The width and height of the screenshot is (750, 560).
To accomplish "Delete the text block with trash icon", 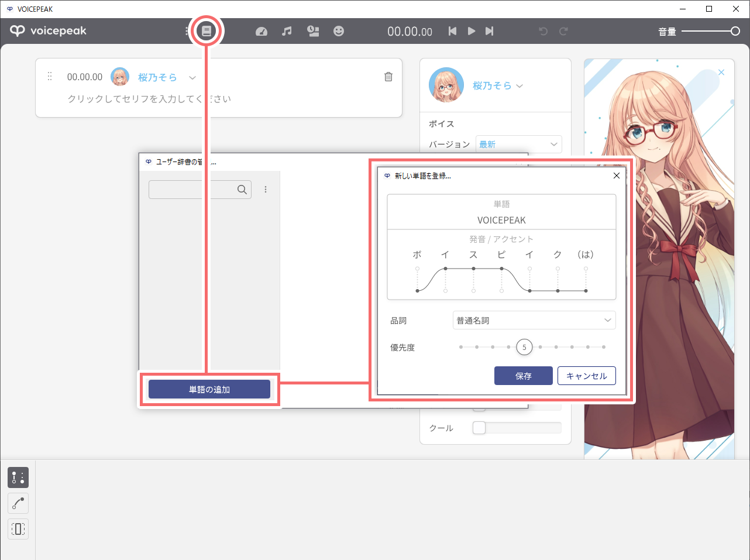I will tap(388, 77).
